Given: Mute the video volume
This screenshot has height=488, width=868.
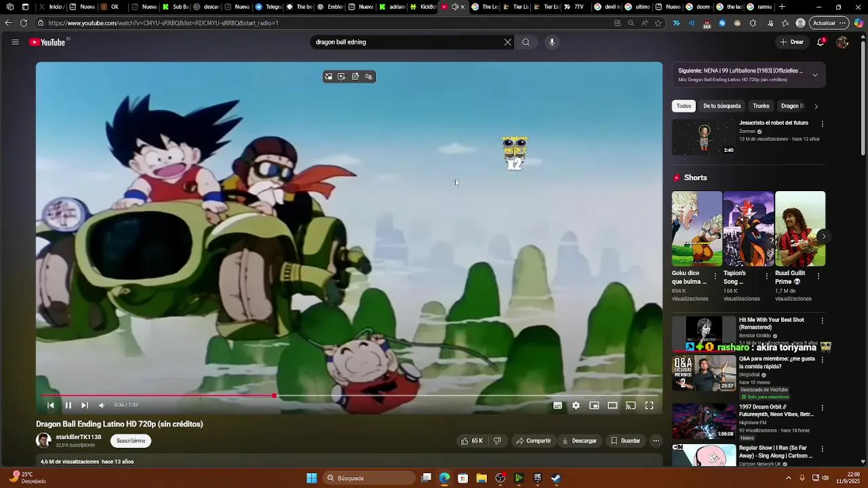Looking at the screenshot, I should [x=102, y=405].
